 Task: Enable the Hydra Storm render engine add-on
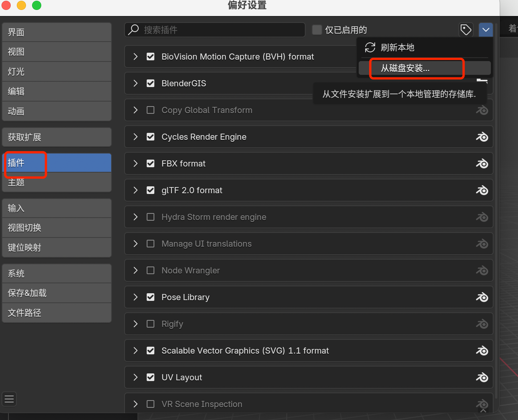[x=151, y=217]
